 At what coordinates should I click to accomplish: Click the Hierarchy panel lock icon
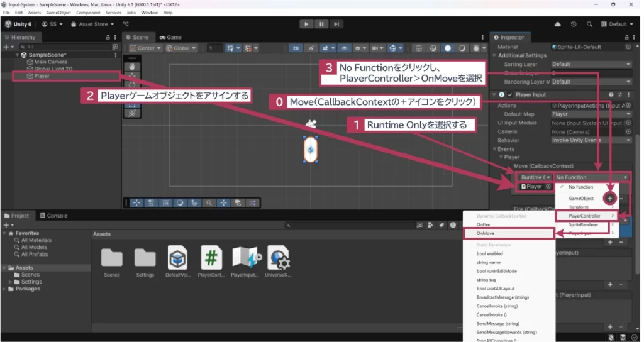pos(108,38)
